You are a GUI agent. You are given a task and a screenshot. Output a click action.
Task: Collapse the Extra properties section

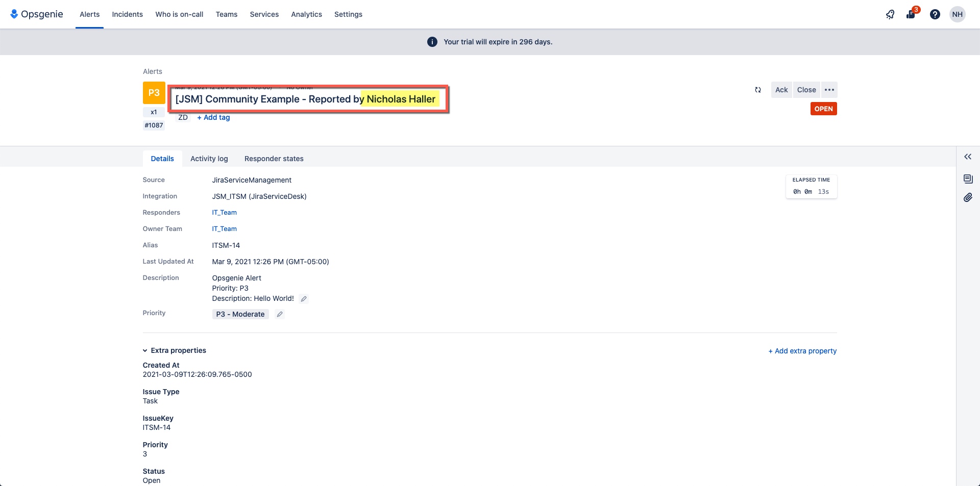tap(145, 350)
